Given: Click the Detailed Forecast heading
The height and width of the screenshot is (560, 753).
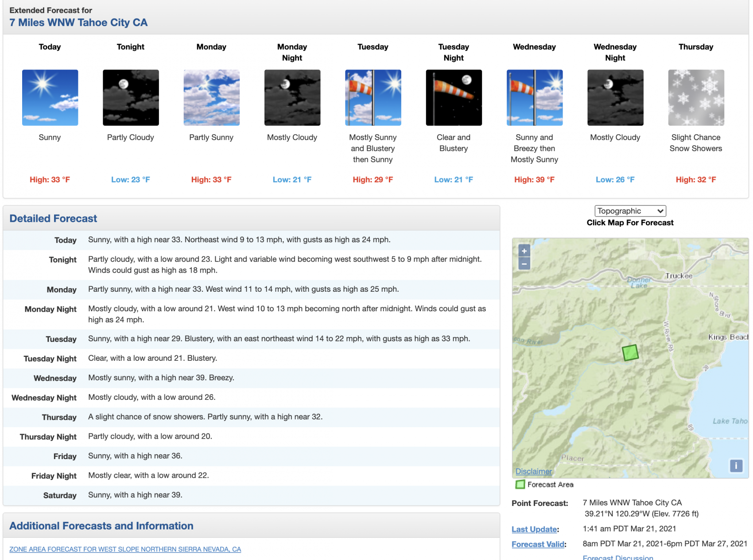Looking at the screenshot, I should tap(53, 218).
